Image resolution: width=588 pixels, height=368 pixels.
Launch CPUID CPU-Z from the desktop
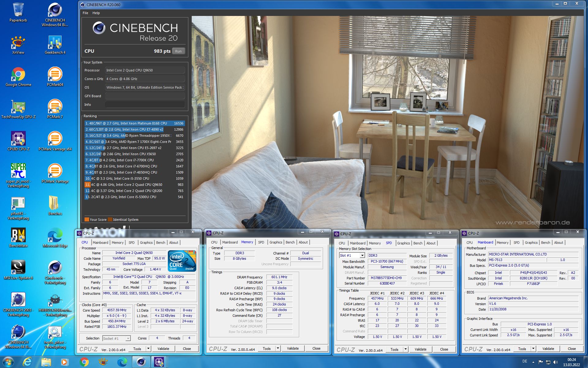[x=18, y=141]
